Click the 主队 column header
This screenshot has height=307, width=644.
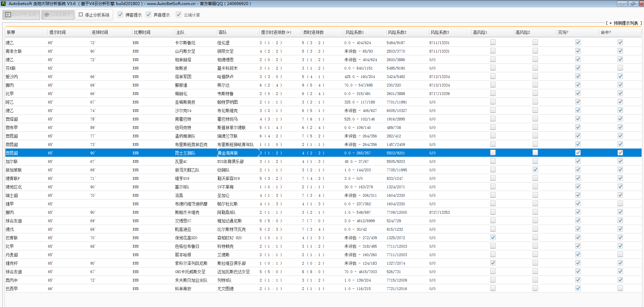[x=180, y=32]
